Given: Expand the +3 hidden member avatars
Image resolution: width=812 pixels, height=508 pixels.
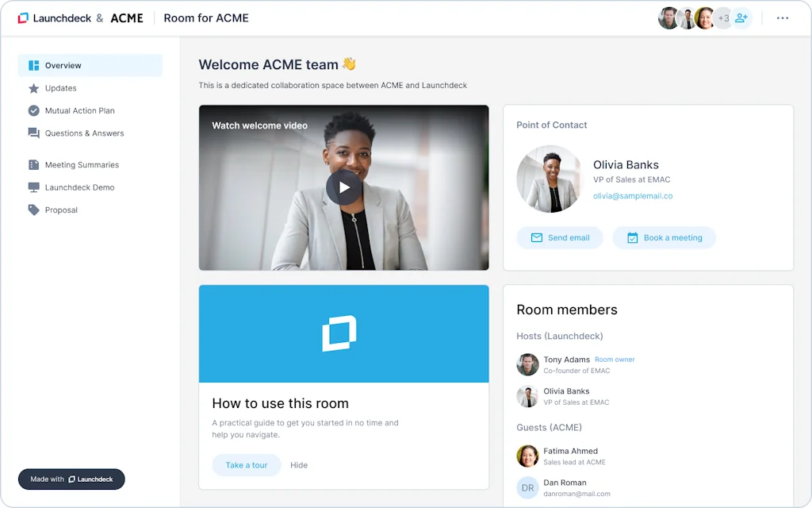Looking at the screenshot, I should pos(723,17).
